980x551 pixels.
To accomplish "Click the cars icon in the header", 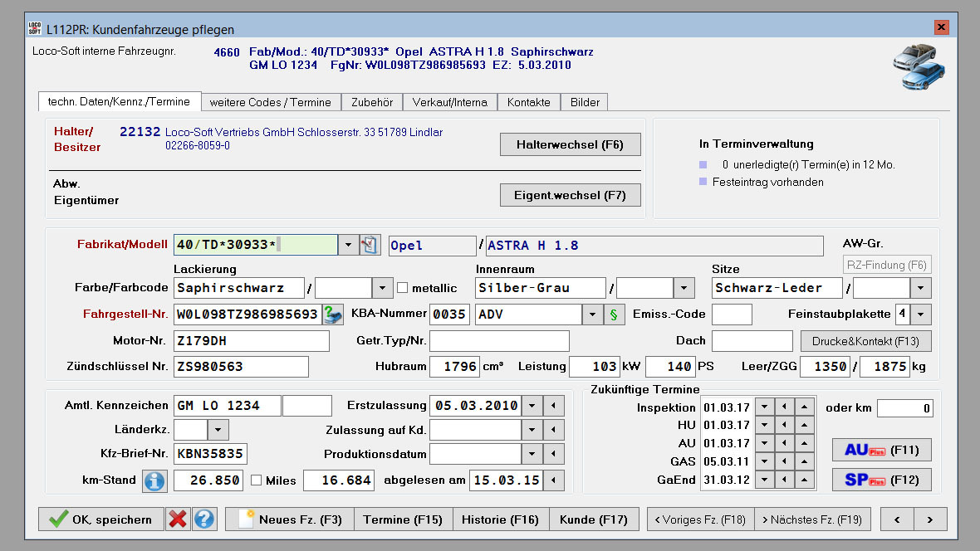I will click(x=919, y=66).
